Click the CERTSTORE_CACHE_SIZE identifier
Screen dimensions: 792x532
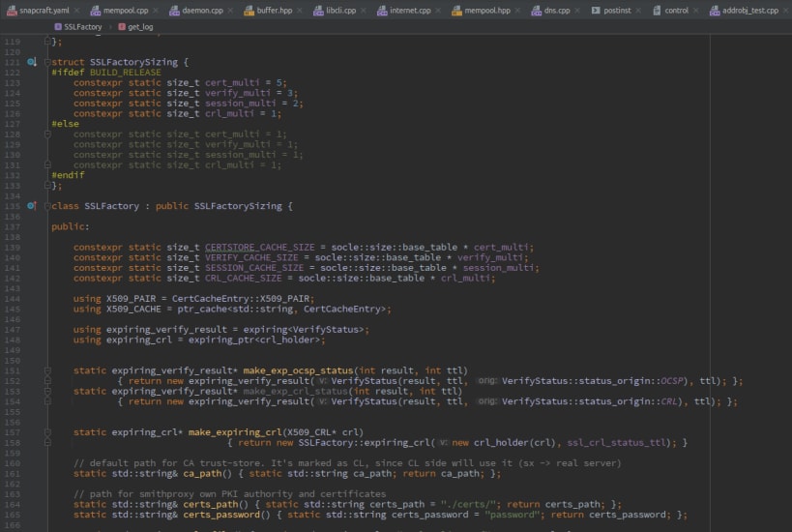[259, 247]
